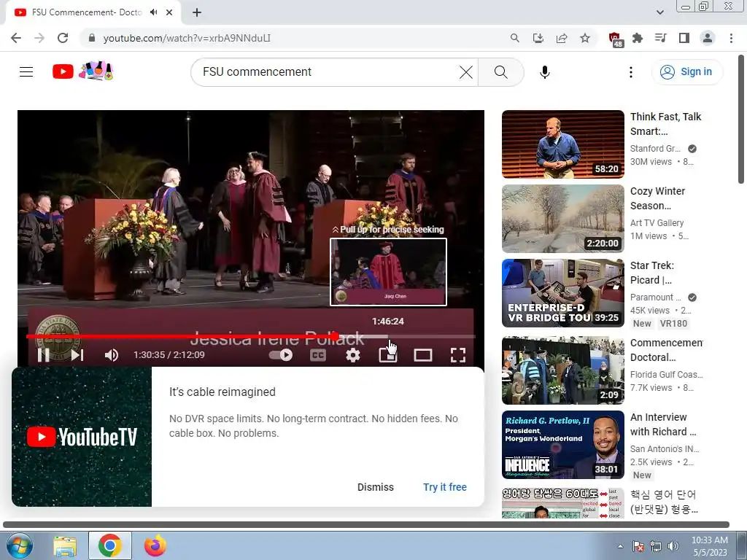Open Windows Start menu
747x560 pixels.
(x=20, y=545)
